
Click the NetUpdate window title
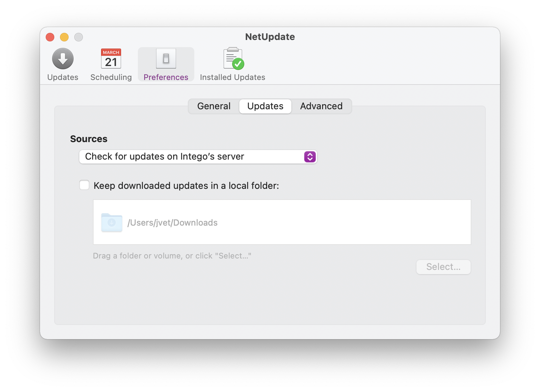point(270,37)
